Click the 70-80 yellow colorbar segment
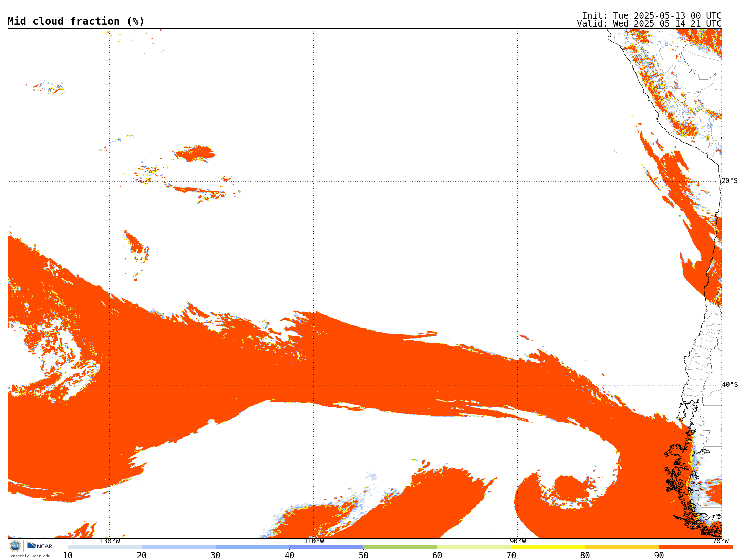The image size is (744, 560). click(548, 547)
